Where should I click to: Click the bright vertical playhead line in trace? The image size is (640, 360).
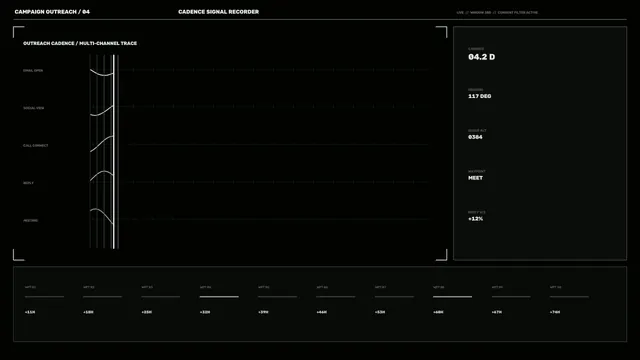[x=114, y=151]
